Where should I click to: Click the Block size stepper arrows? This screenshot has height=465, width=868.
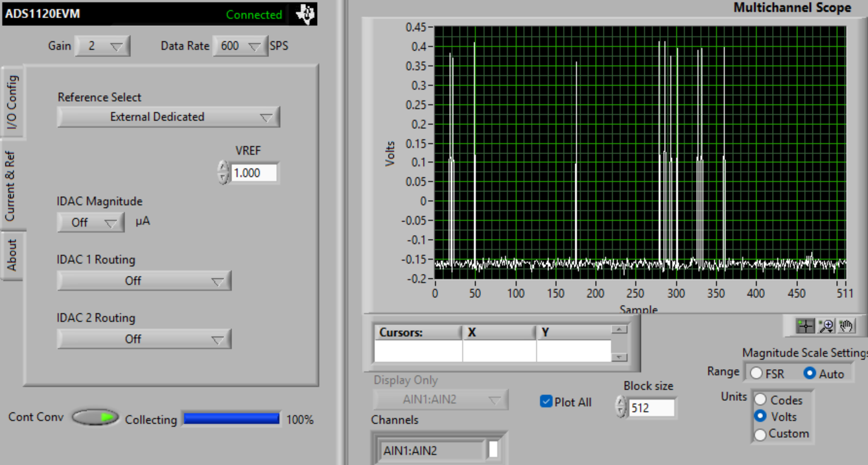click(x=620, y=407)
